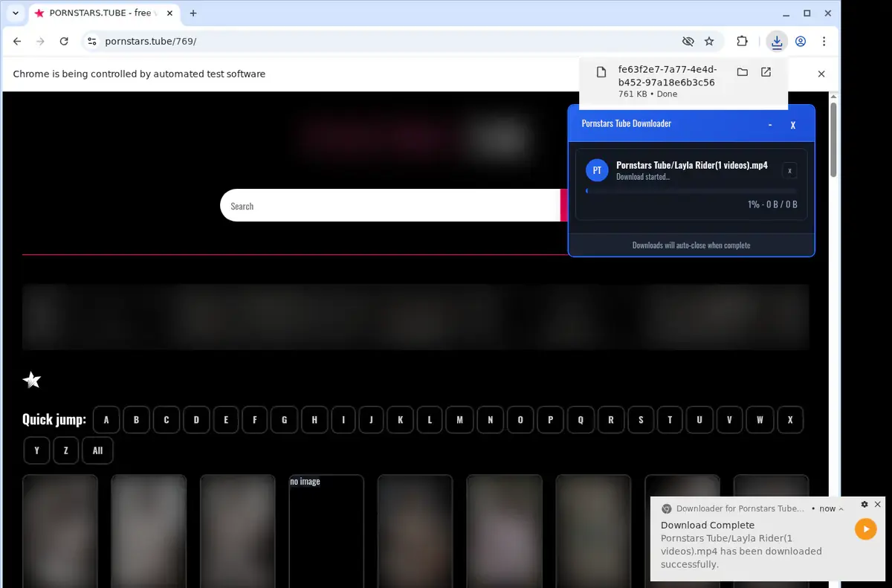Image resolution: width=892 pixels, height=588 pixels.
Task: Select the All quick jump button
Action: 97,450
